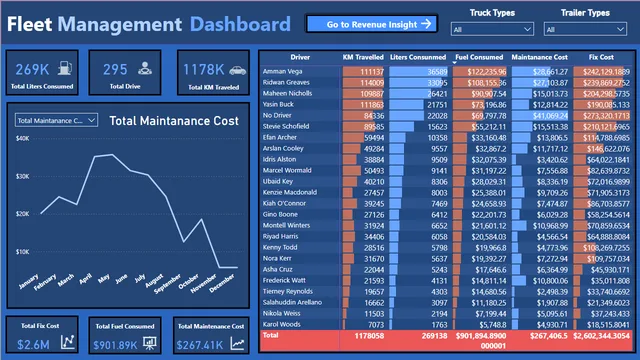Click the total KM value 1178058
The height and width of the screenshot is (360, 640).
click(x=369, y=336)
